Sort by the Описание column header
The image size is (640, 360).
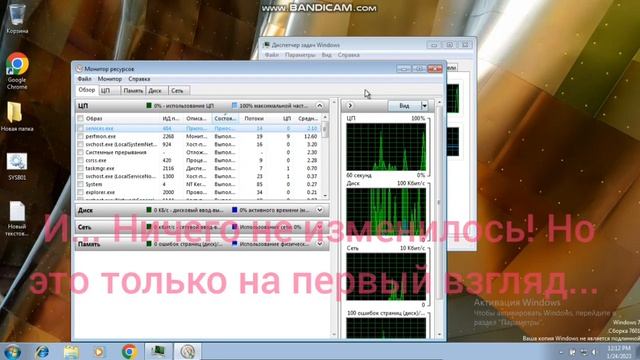pyautogui.click(x=197, y=118)
